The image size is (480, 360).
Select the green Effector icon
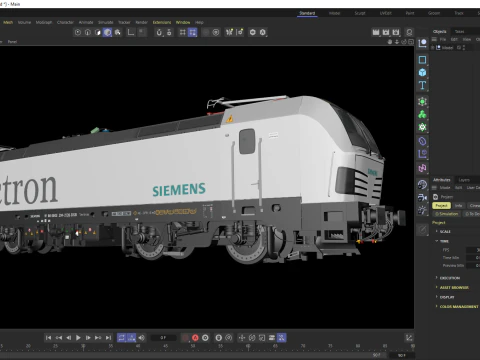point(422,127)
